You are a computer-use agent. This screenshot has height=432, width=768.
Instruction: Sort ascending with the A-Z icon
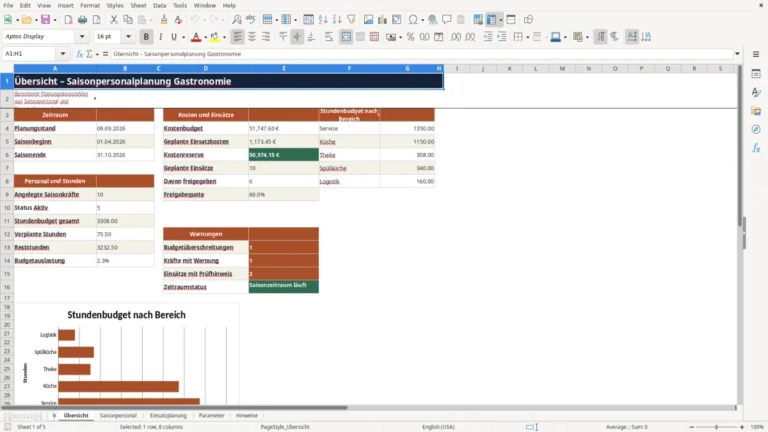pyautogui.click(x=323, y=20)
